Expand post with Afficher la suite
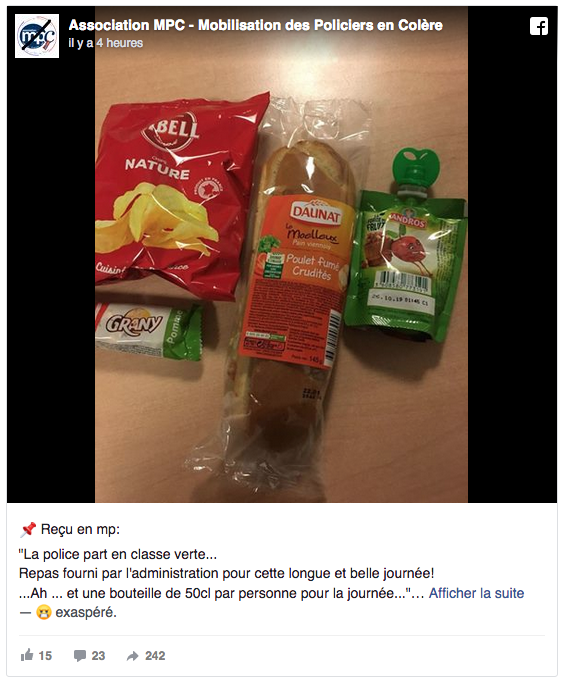Viewport: 567px width, 681px height. pyautogui.click(x=476, y=593)
